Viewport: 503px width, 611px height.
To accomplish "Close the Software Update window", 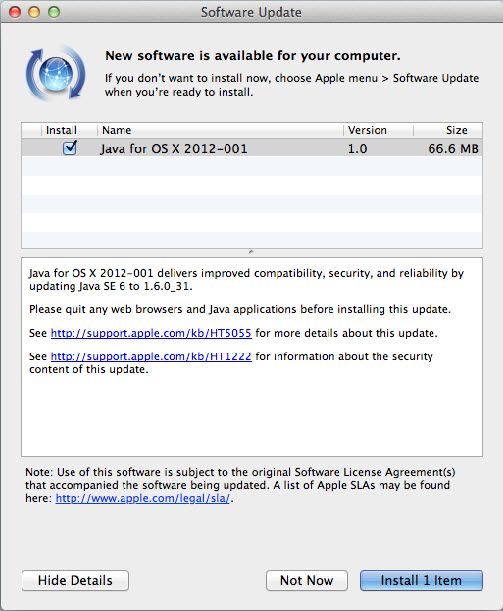I will pyautogui.click(x=15, y=12).
